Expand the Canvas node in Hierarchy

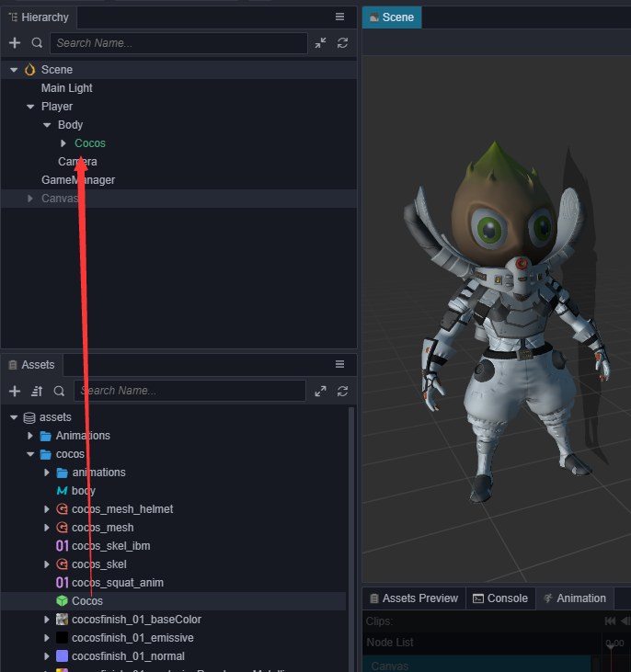pos(30,199)
